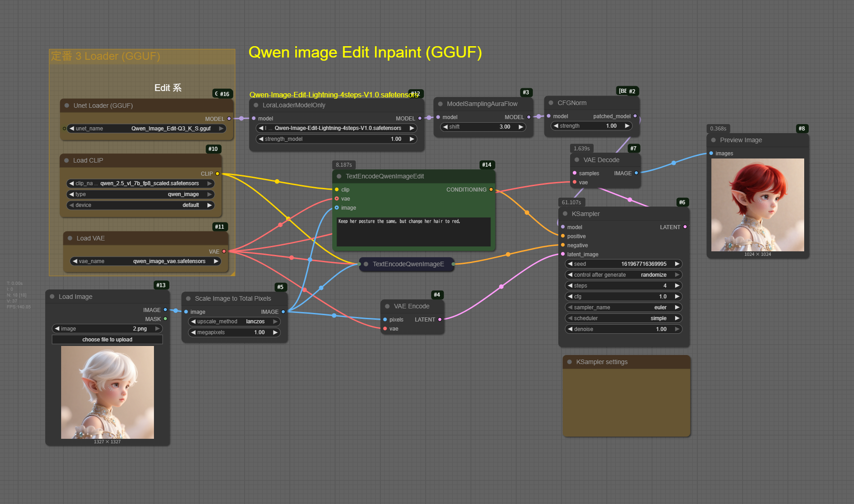The width and height of the screenshot is (854, 504).
Task: Open the scheduler dropdown set to simple
Action: coord(624,318)
